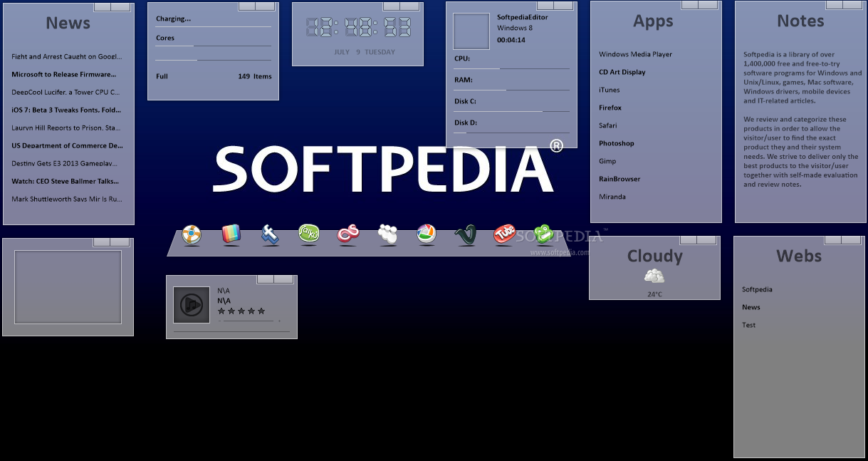Click the 'SoftpediaEditor' user name
Image resolution: width=868 pixels, height=461 pixels.
[x=522, y=17]
